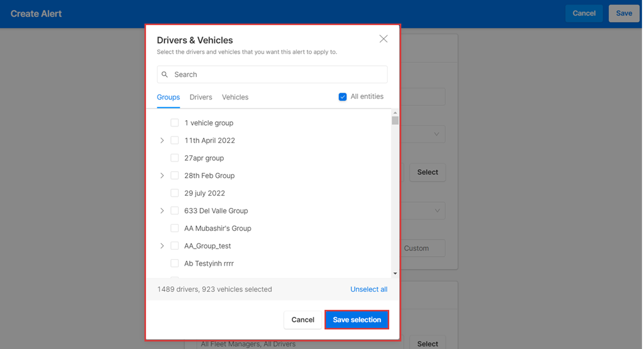Click the scrollbar down arrow
This screenshot has width=644, height=349.
click(395, 273)
